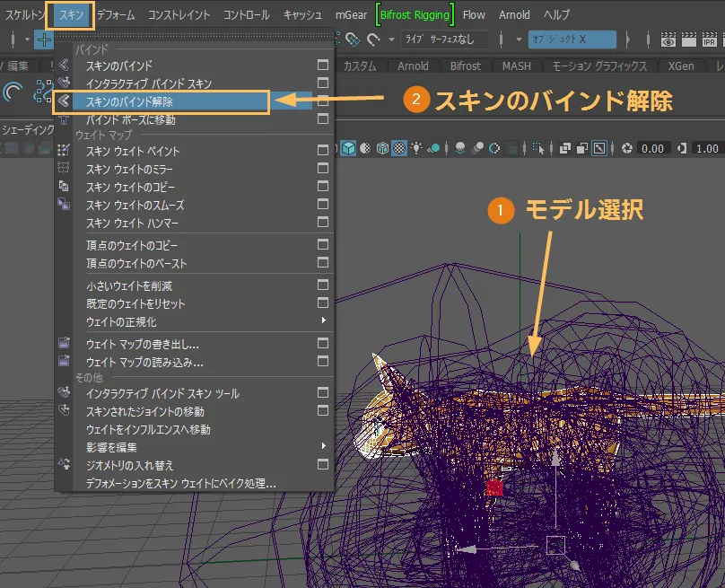Open the mGear menu
Image resolution: width=725 pixels, height=588 pixels.
[351, 15]
